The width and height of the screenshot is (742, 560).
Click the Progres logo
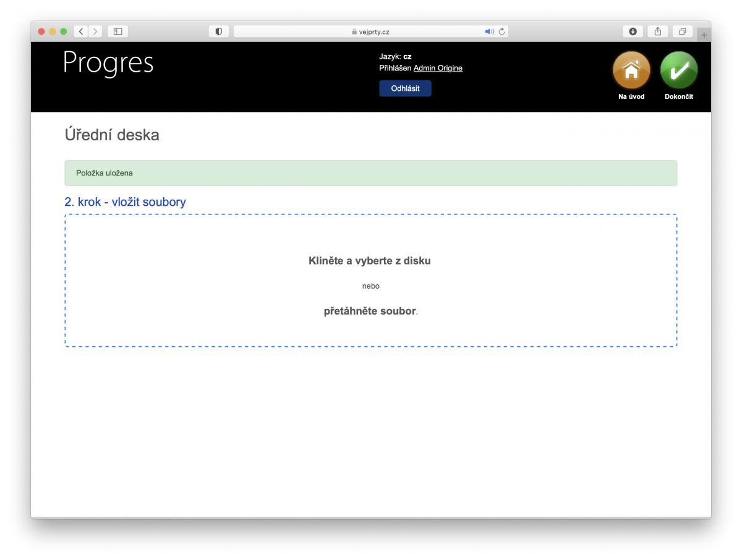[x=108, y=63]
